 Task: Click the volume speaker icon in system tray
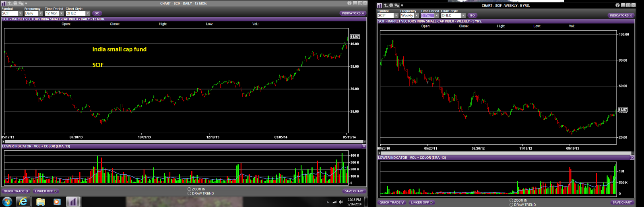click(341, 202)
